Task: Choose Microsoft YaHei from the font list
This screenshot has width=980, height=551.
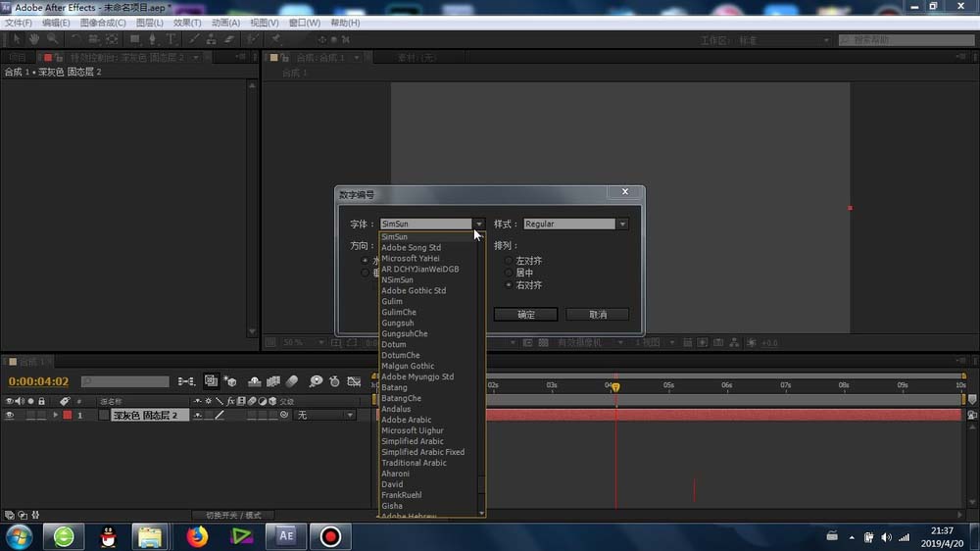Action: [411, 259]
